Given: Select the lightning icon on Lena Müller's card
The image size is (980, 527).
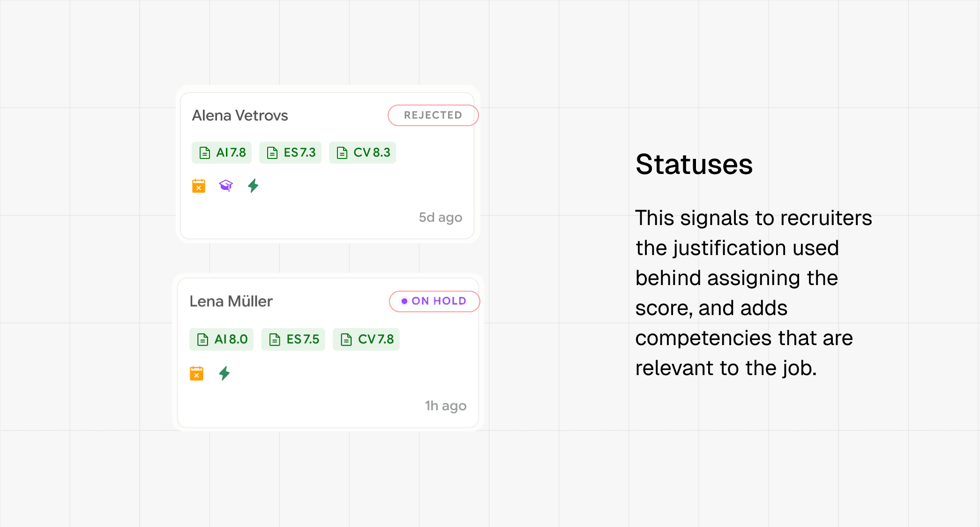Looking at the screenshot, I should click(x=224, y=373).
